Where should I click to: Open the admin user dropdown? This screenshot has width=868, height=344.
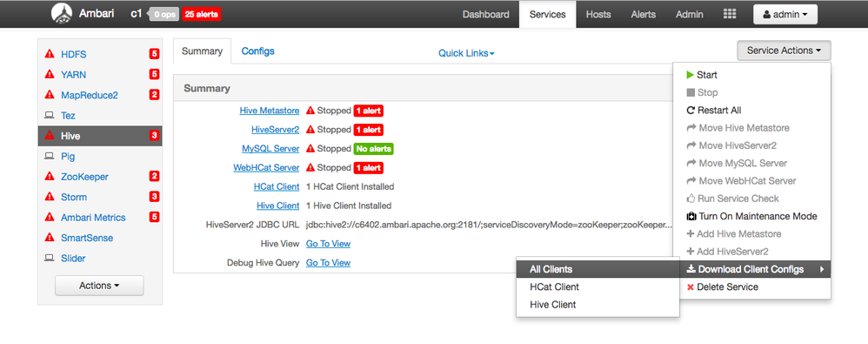point(785,15)
